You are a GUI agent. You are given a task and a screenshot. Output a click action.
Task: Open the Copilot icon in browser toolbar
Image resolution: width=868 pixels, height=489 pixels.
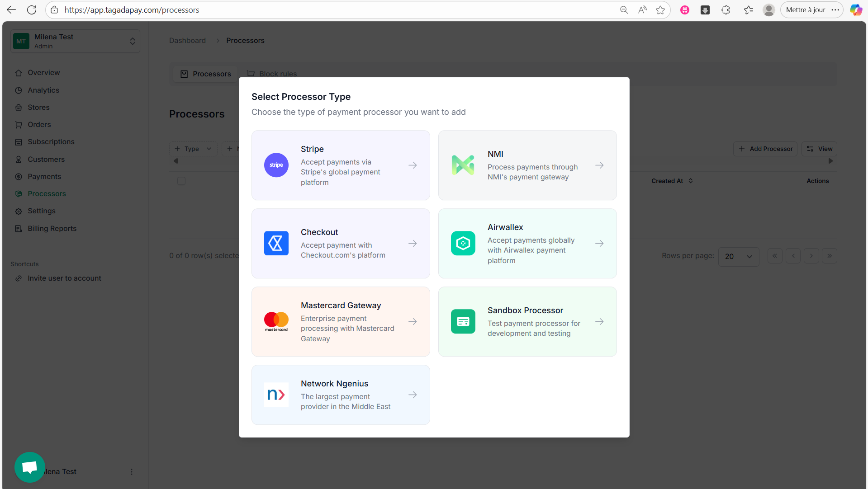point(856,9)
